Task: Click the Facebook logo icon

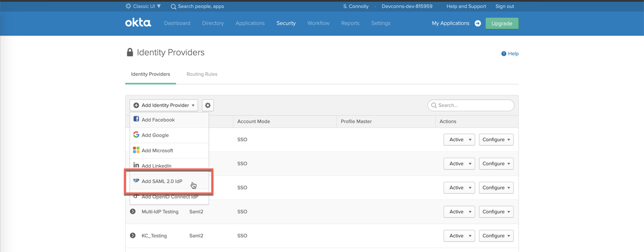Action: pos(136,119)
